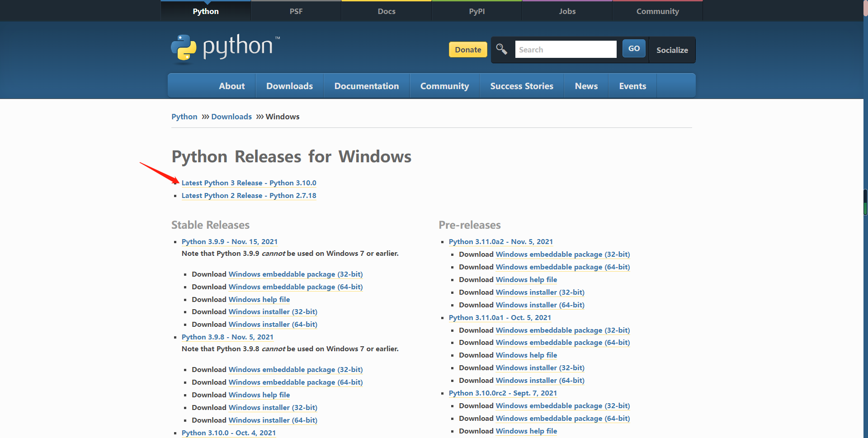This screenshot has width=868, height=438.
Task: Download 3.9.8 Windows installer (64-bit)
Action: point(273,420)
